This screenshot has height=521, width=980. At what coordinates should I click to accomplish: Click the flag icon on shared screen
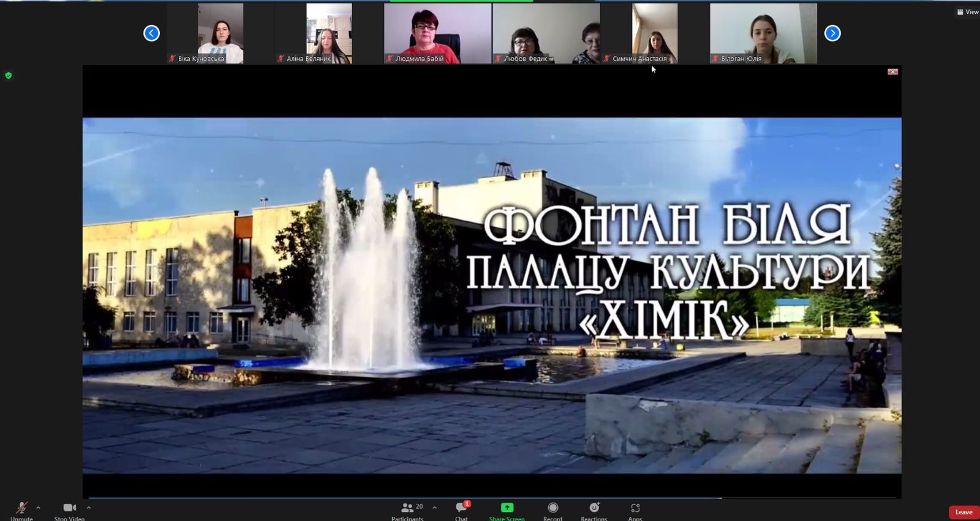[892, 72]
